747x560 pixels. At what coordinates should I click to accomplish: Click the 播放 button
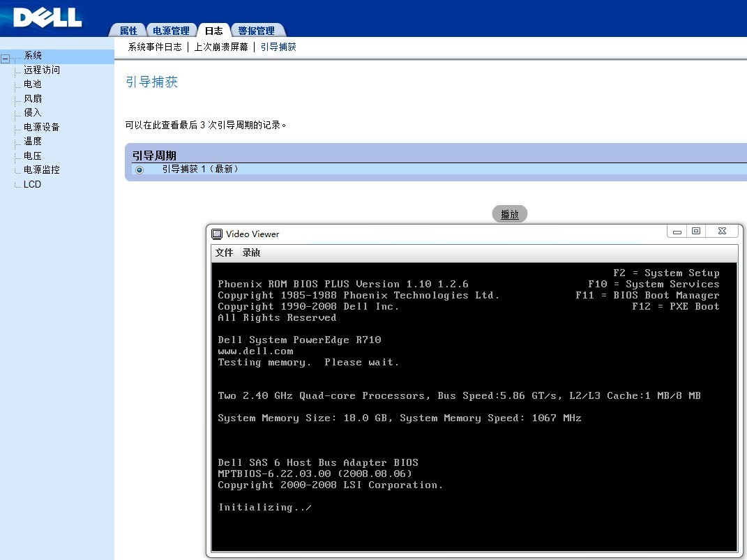tap(510, 214)
